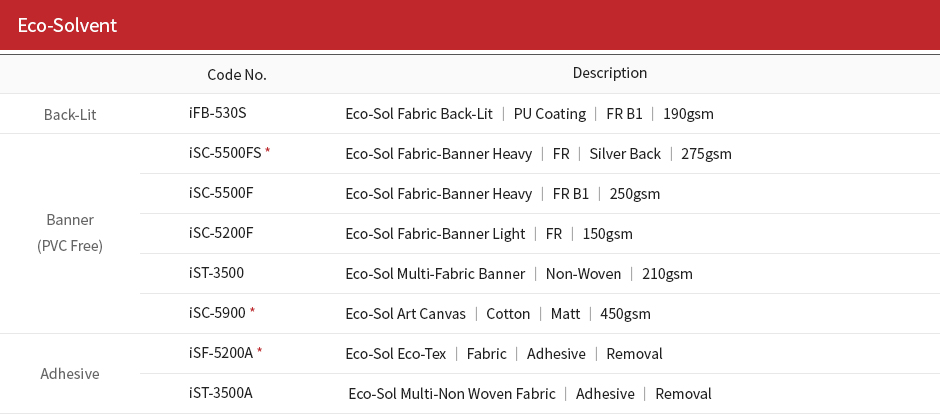Open product code iSF-5200A
This screenshot has width=940, height=414.
(221, 352)
